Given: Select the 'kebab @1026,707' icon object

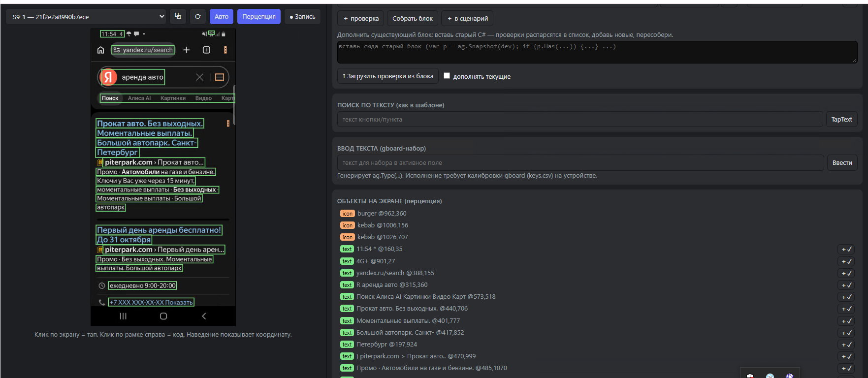Looking at the screenshot, I should pos(374,237).
